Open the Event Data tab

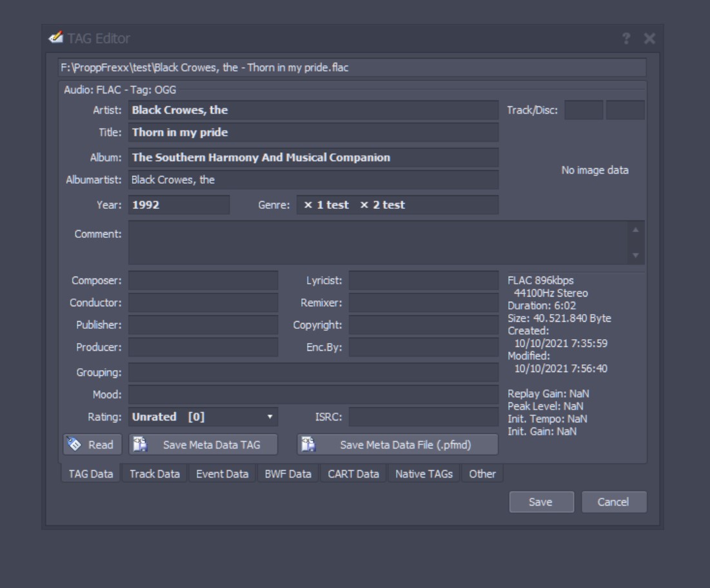pos(222,473)
